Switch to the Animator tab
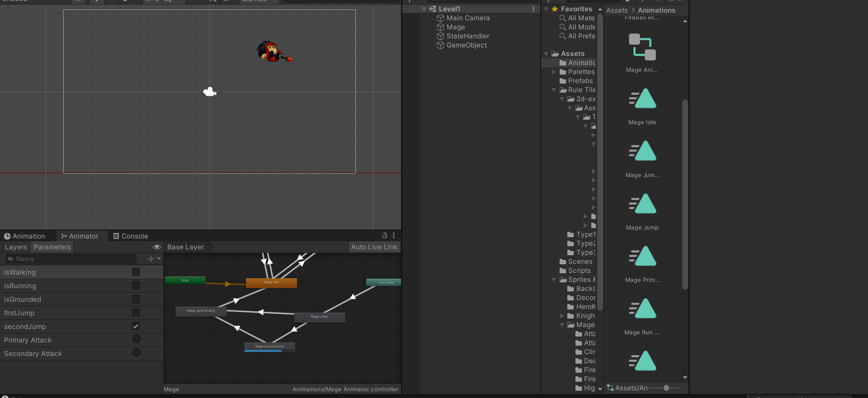The image size is (868, 398). (80, 236)
